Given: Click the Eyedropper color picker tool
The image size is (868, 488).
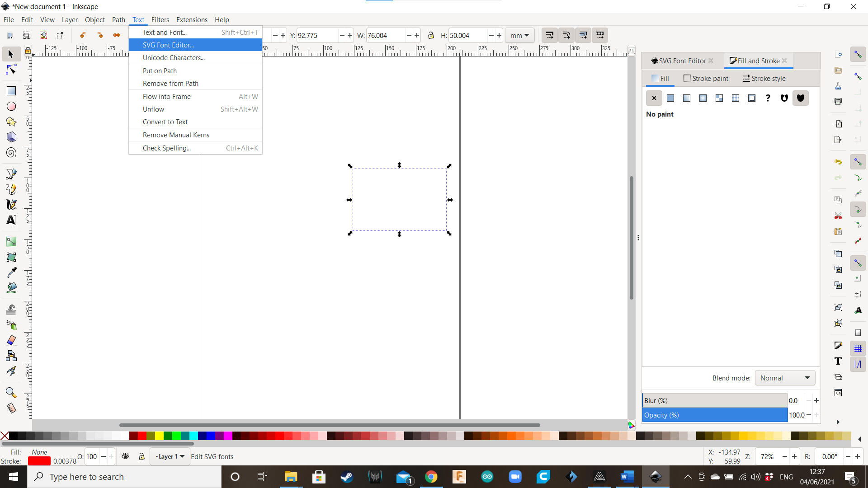Looking at the screenshot, I should coord(11,272).
